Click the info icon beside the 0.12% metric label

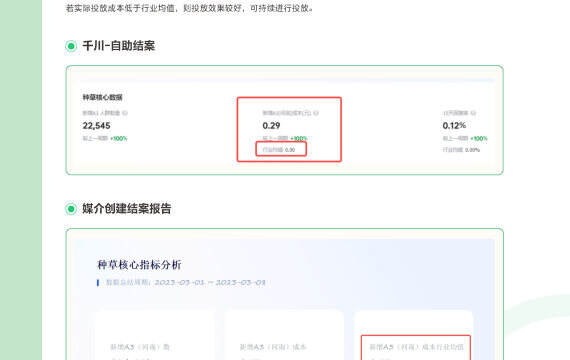click(473, 113)
